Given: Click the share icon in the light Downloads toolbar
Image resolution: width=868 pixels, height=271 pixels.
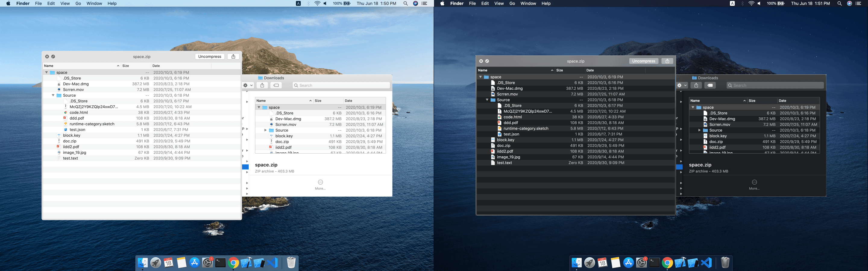Looking at the screenshot, I should pos(262,86).
